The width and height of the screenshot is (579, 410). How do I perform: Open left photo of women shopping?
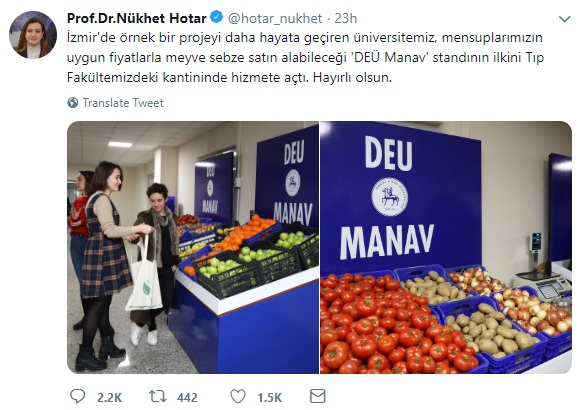(193, 247)
